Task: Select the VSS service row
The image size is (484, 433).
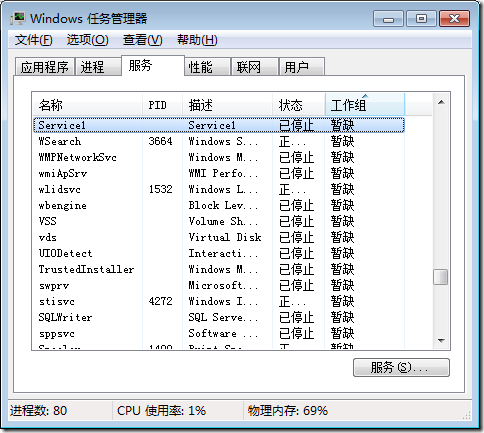Action: point(219,221)
